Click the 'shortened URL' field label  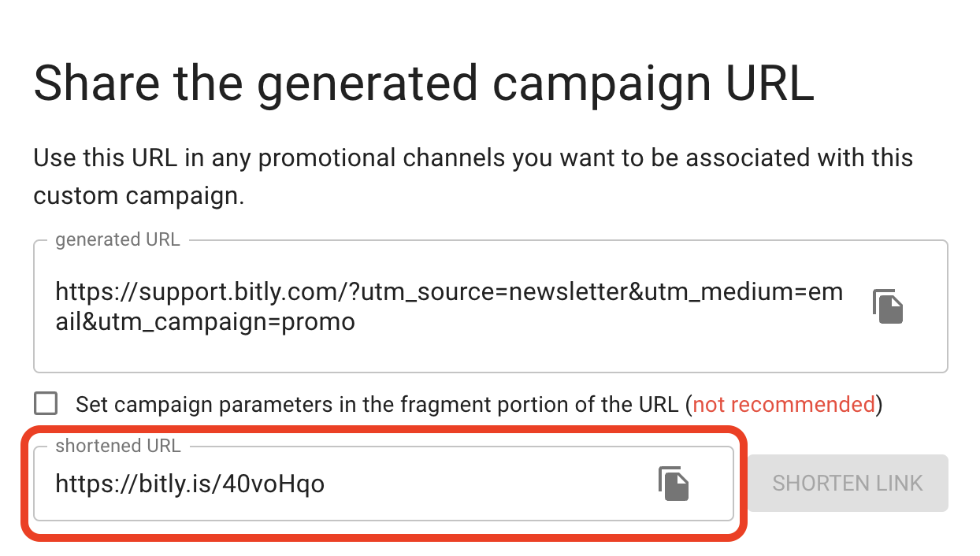pyautogui.click(x=118, y=446)
